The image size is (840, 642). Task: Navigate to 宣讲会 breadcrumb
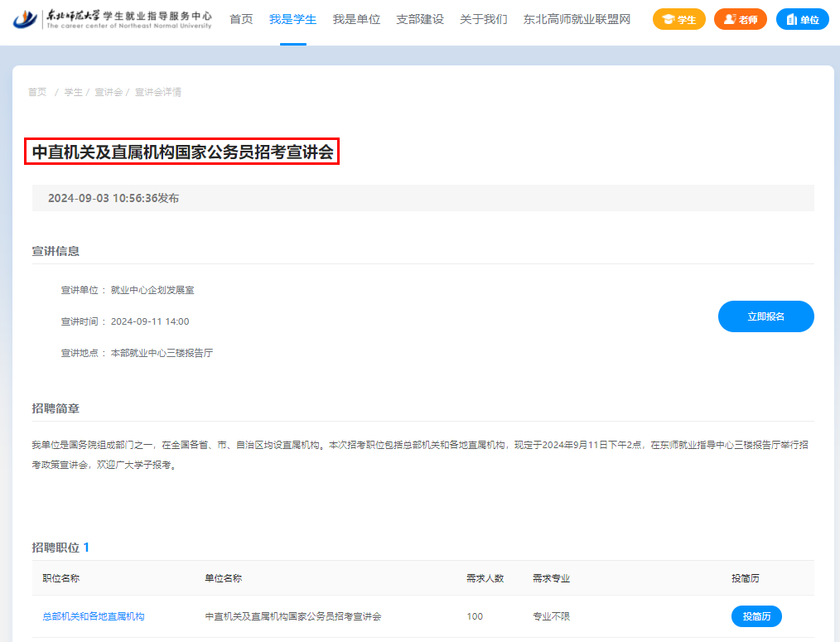pos(109,92)
